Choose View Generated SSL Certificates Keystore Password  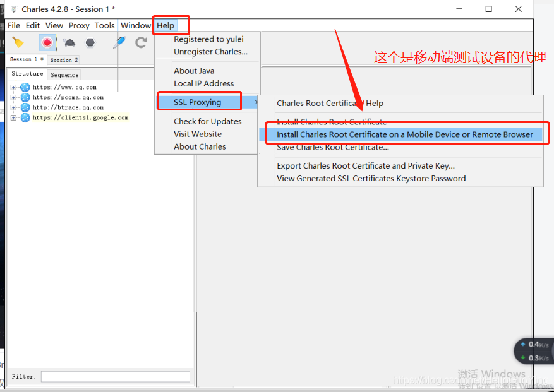(x=371, y=179)
